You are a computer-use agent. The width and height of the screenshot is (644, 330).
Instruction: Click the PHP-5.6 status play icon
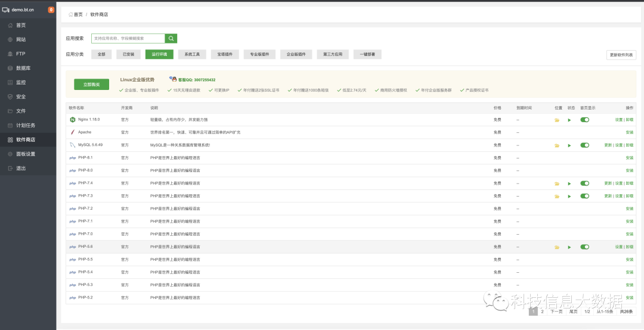click(569, 247)
